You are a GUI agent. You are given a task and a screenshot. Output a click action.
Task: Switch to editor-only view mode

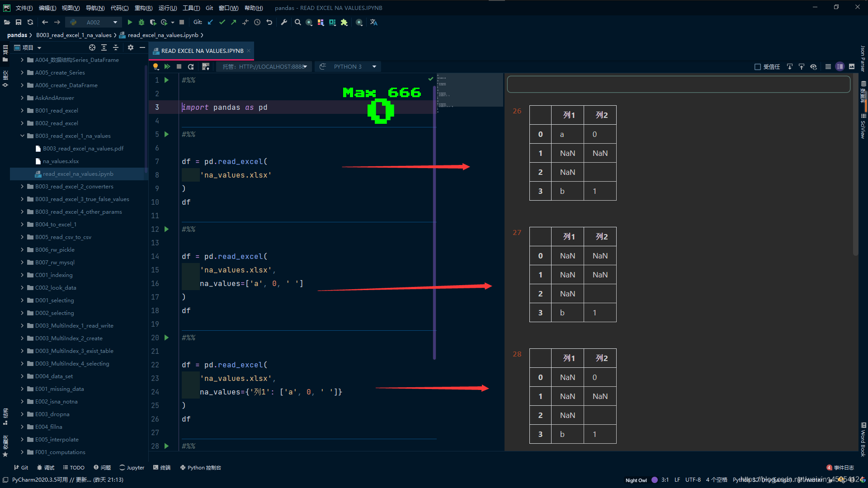[x=828, y=66]
